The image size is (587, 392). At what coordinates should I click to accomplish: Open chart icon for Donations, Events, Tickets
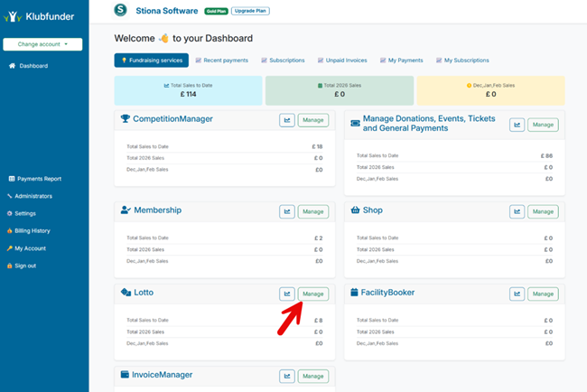coord(517,125)
